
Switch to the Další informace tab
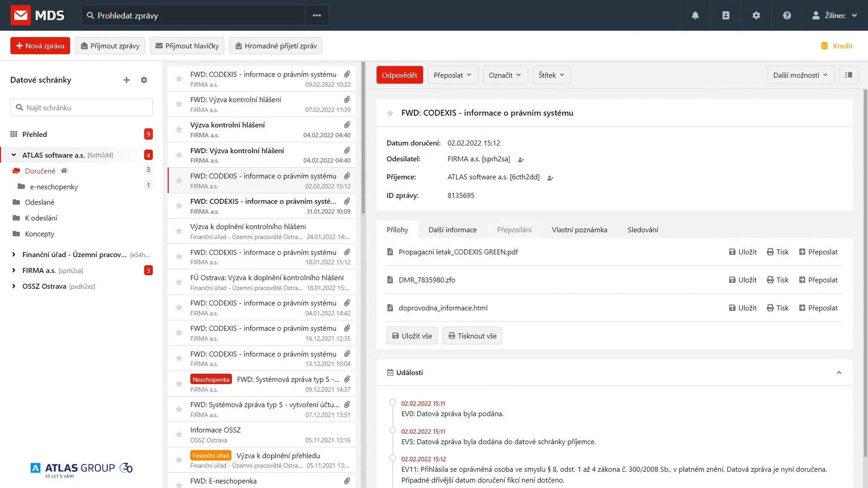(453, 230)
